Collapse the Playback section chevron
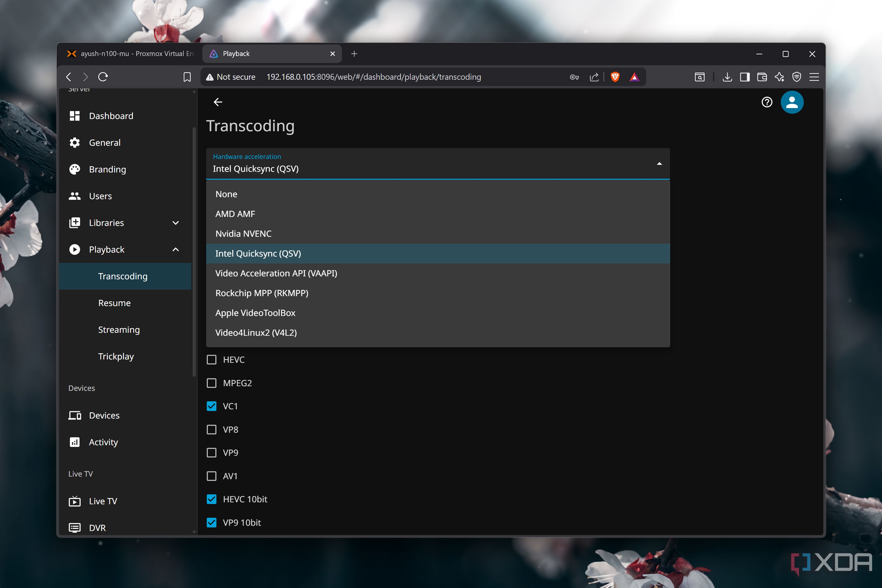 tap(176, 249)
